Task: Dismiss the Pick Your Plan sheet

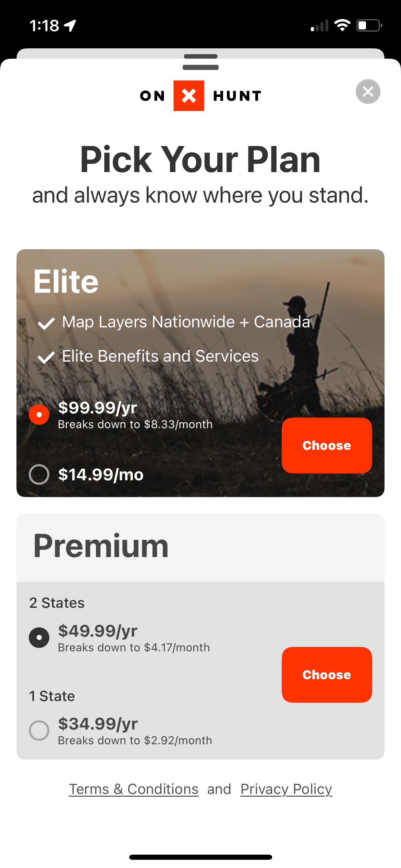Action: (x=368, y=92)
